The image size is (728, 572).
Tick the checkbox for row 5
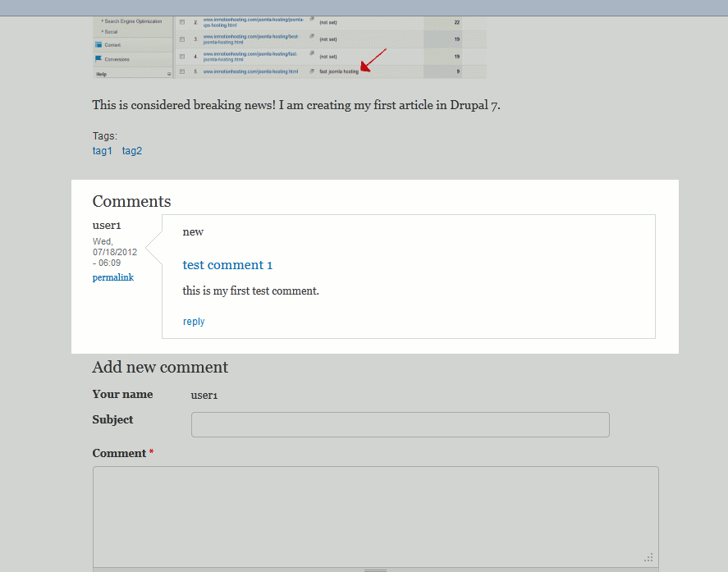click(x=182, y=72)
